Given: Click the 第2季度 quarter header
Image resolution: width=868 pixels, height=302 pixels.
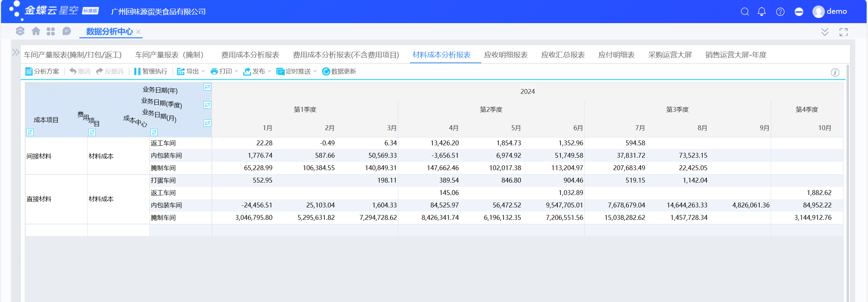Looking at the screenshot, I should point(491,109).
